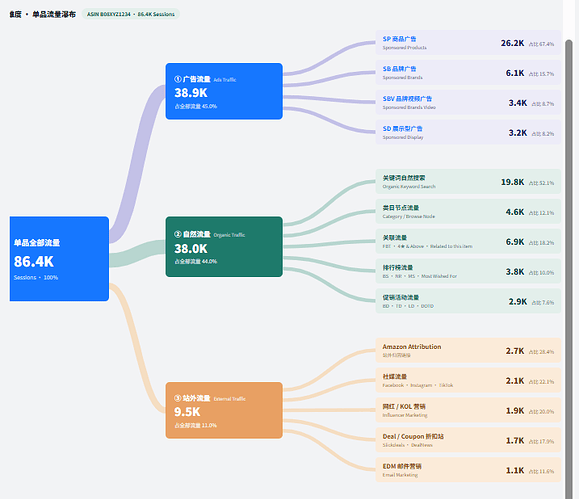Click the ASIN B08XYZ1234 sessions badge
Image resolution: width=579 pixels, height=499 pixels.
(131, 14)
